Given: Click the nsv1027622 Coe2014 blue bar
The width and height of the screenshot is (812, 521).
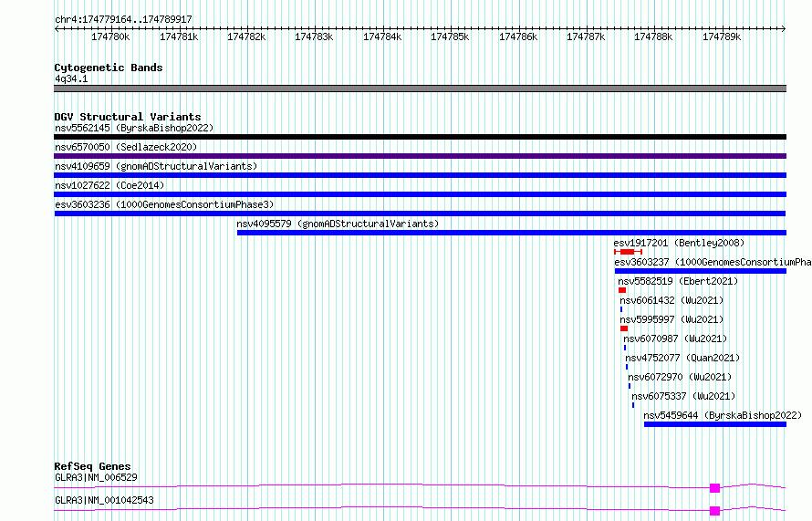Looking at the screenshot, I should click(420, 194).
